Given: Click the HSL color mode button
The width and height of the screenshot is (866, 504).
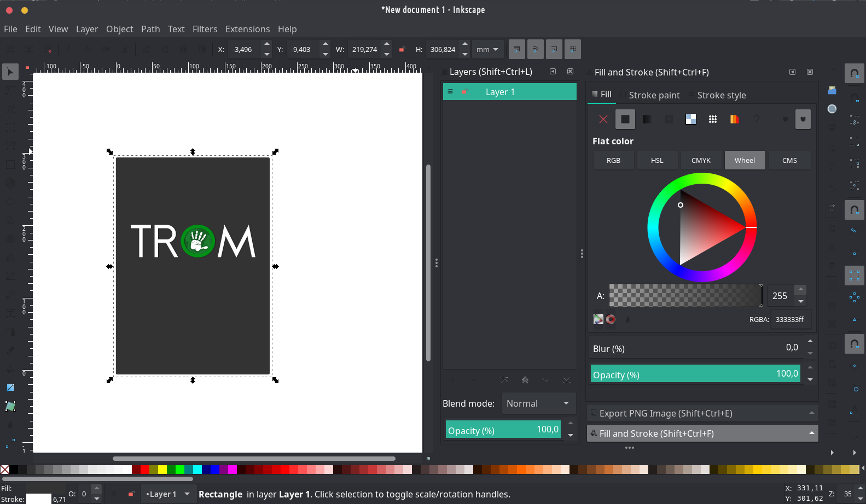Looking at the screenshot, I should click(657, 160).
